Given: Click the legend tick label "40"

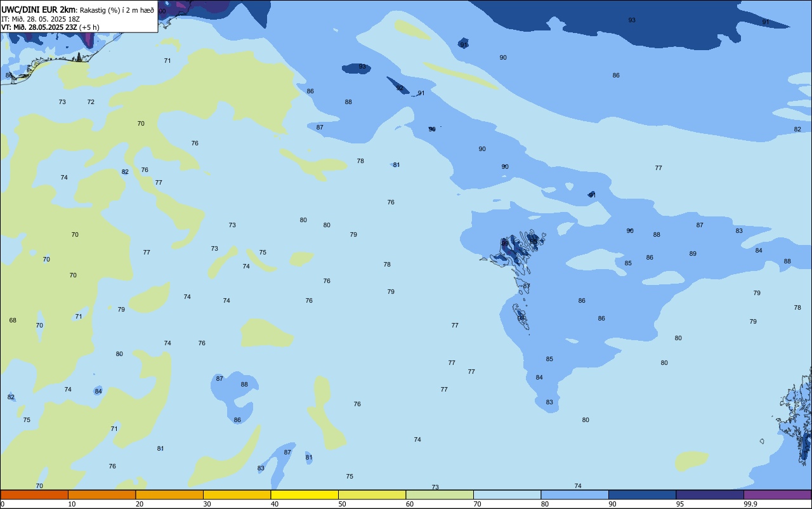Looking at the screenshot, I should pyautogui.click(x=275, y=504).
